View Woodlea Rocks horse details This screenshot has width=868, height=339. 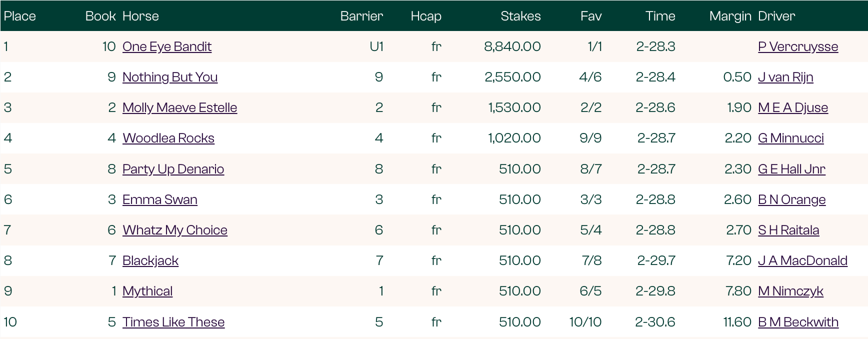168,138
